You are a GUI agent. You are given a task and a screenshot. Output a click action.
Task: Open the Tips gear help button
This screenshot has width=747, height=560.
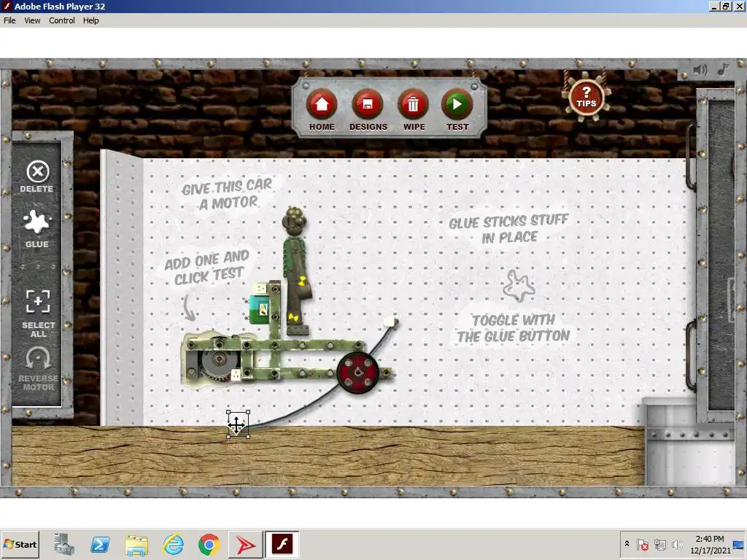586,97
